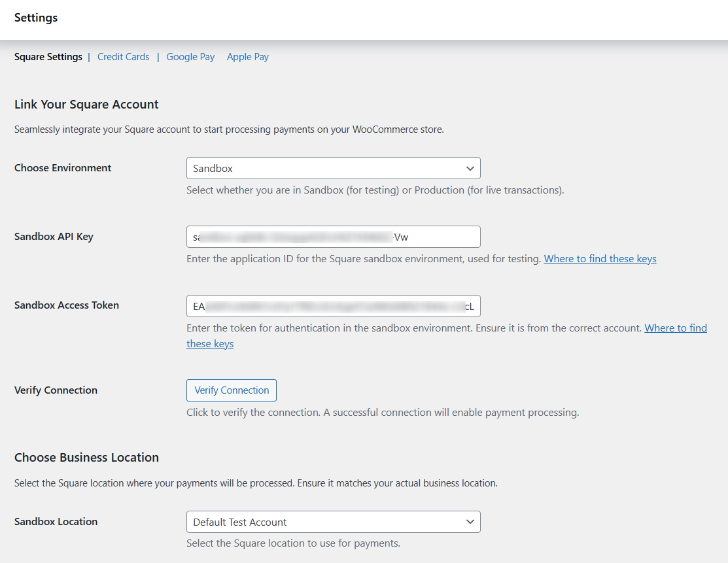Click the 'Sandbox Access Token' label
This screenshot has height=563, width=728.
(x=67, y=305)
